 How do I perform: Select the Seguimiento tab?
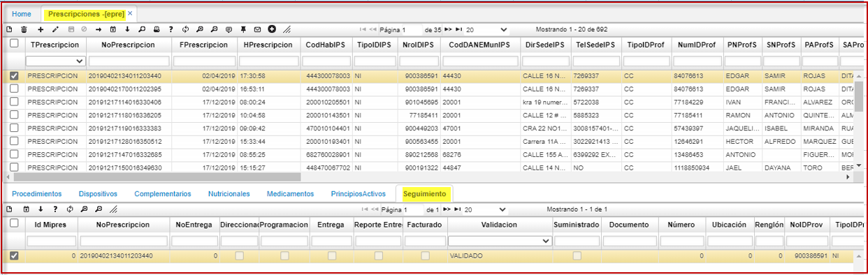coord(425,193)
